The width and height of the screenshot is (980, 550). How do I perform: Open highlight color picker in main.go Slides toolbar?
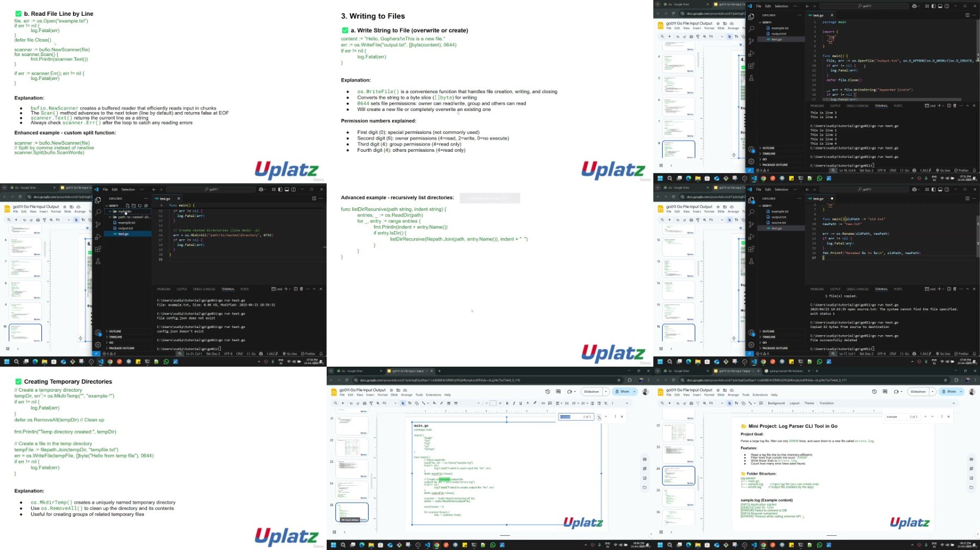535,403
